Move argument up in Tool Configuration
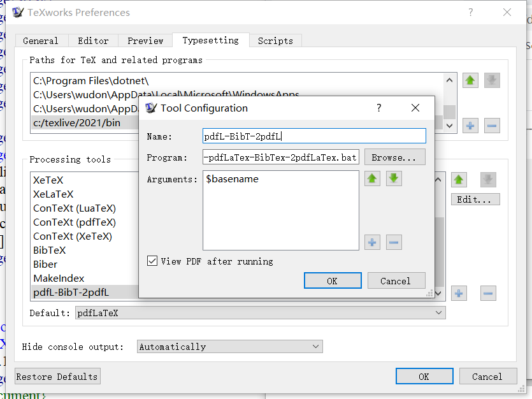Image resolution: width=532 pixels, height=399 pixels. [x=372, y=178]
